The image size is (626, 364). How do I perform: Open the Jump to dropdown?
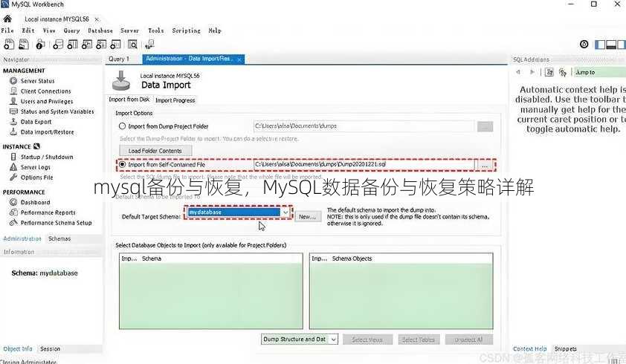600,72
